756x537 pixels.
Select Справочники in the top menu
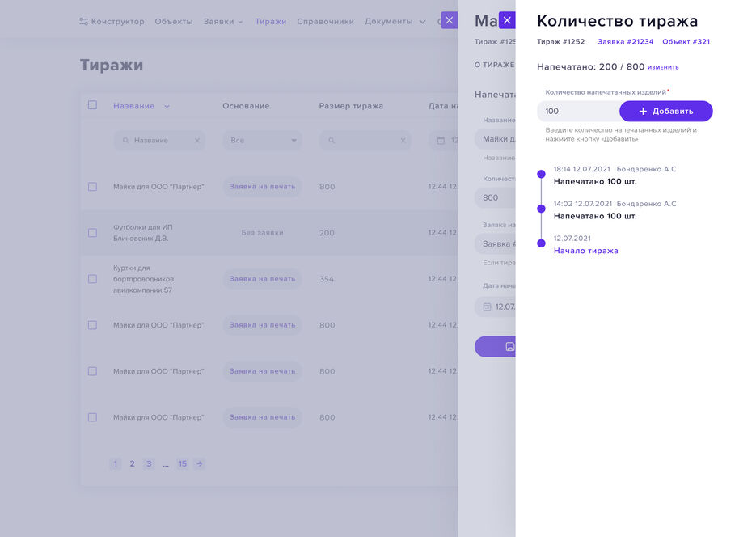tap(325, 22)
